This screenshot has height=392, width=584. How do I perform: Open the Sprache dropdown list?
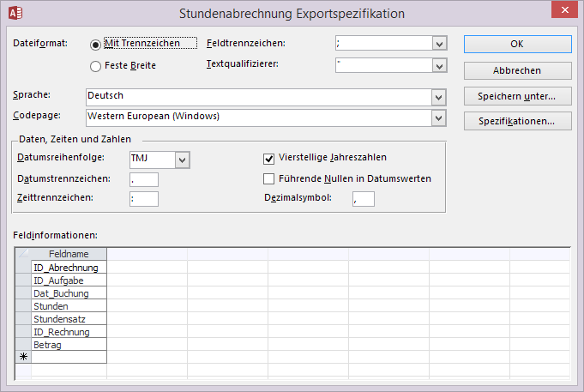pos(439,96)
